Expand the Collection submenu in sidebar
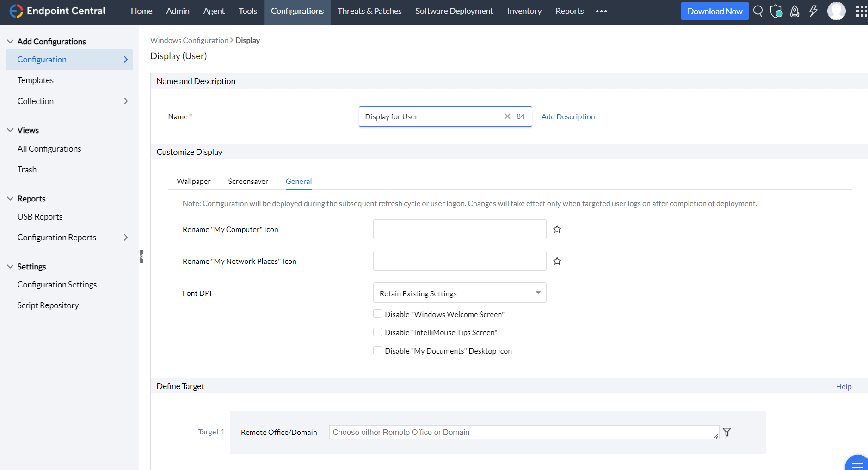 125,101
